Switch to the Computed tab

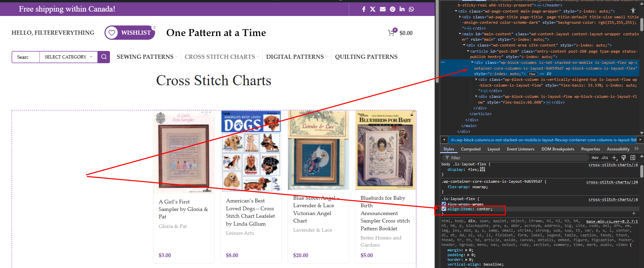click(x=471, y=149)
